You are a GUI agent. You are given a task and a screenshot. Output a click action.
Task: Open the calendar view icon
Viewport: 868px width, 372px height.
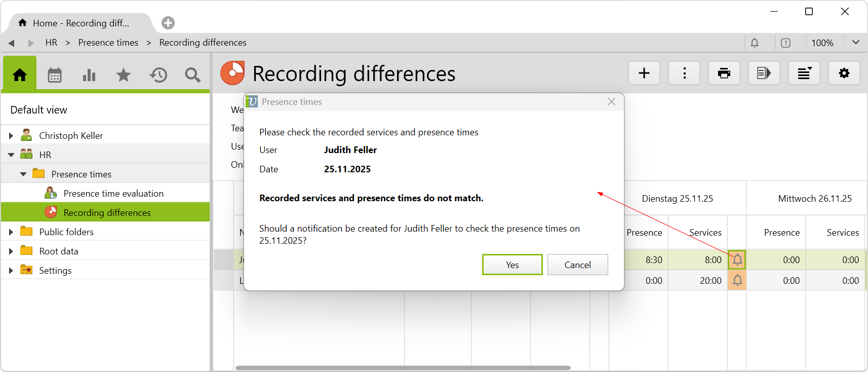click(55, 75)
